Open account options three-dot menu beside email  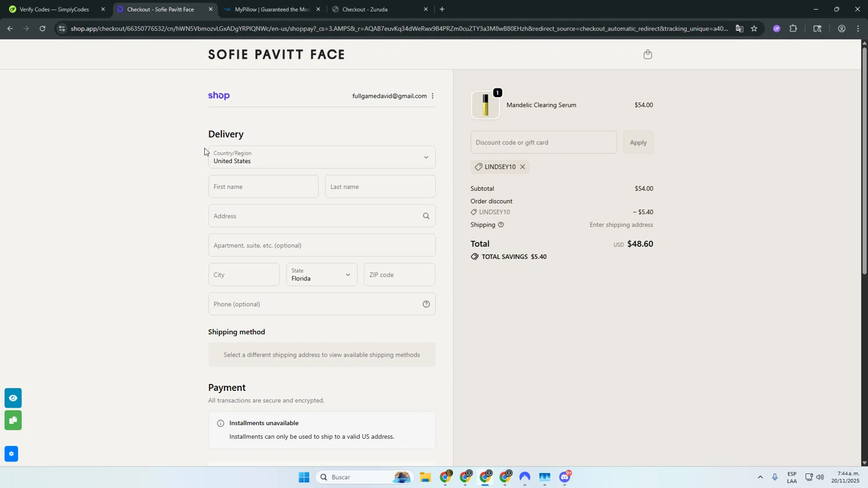click(x=432, y=96)
